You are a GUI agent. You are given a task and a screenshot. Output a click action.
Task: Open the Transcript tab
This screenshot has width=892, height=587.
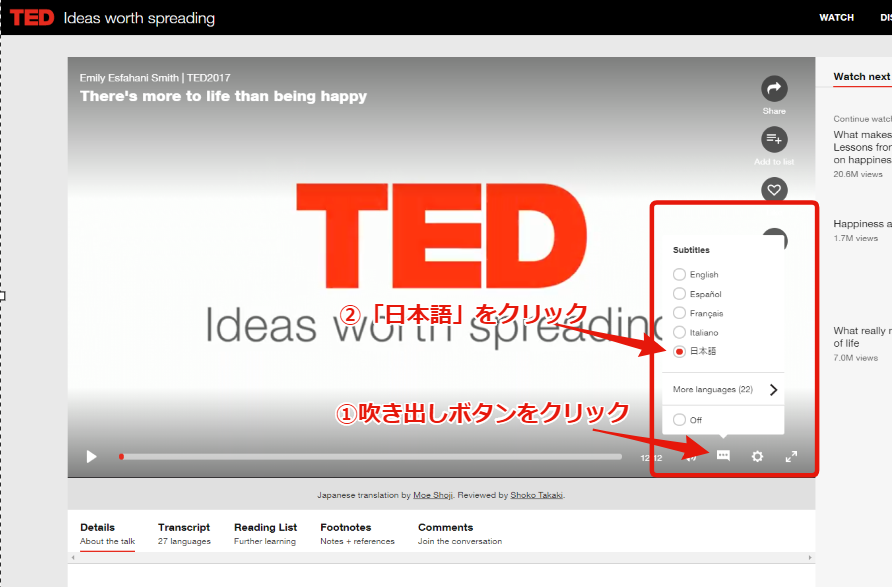[x=184, y=534]
